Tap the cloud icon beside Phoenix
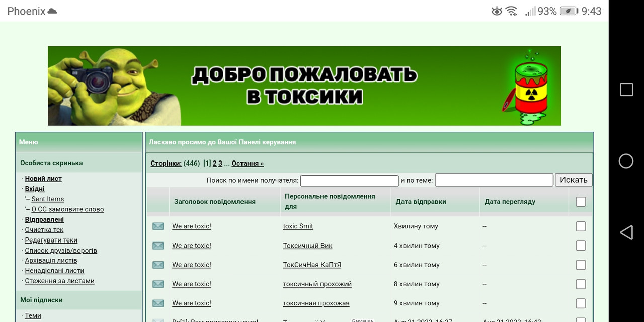 pyautogui.click(x=52, y=11)
